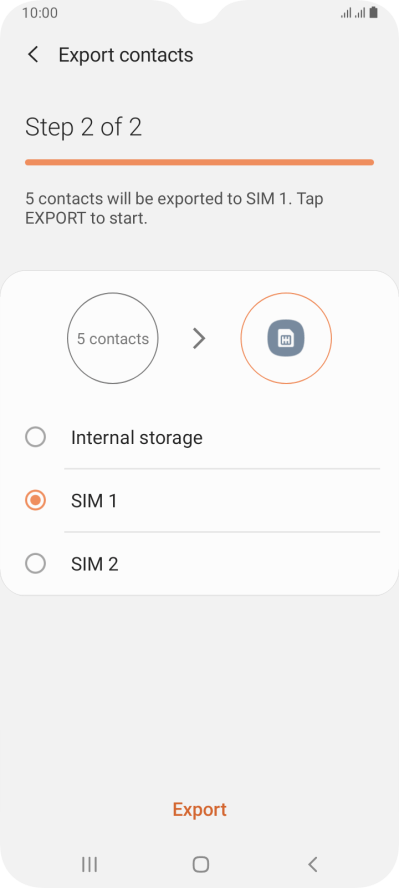The width and height of the screenshot is (399, 888).
Task: Tap the SIM 1 label text
Action: tap(94, 501)
